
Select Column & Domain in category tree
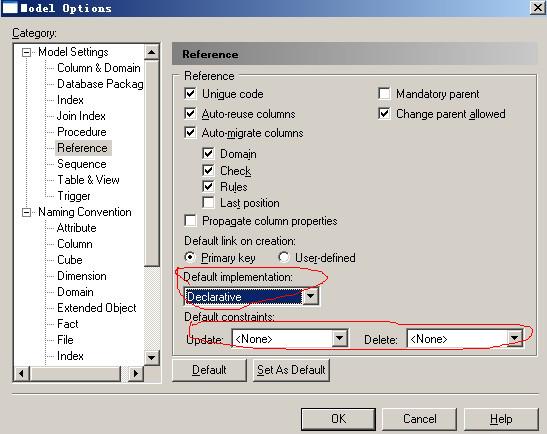pos(99,68)
